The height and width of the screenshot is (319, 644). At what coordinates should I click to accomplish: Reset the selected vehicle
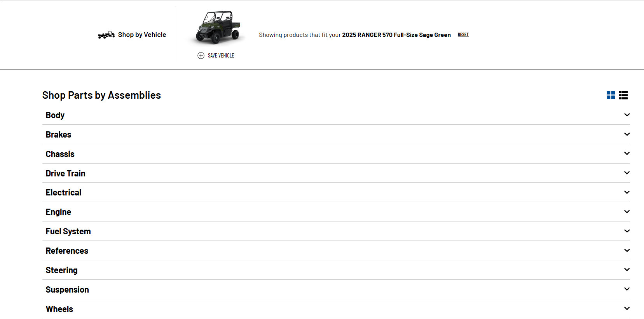pos(463,35)
